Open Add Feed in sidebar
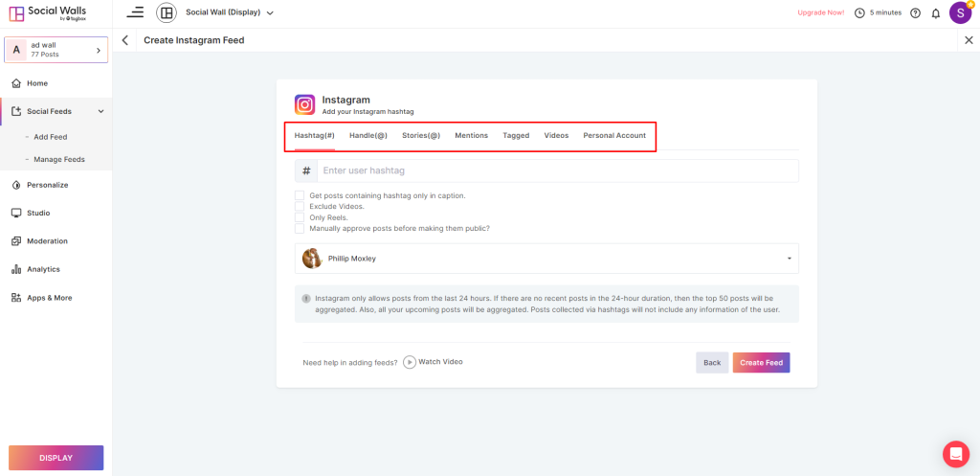The width and height of the screenshot is (980, 476). 51,137
